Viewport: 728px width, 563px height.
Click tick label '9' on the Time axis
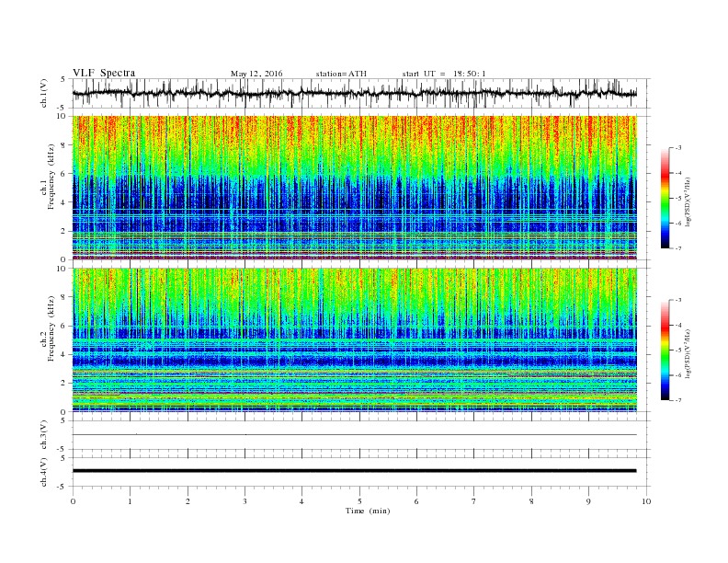[x=588, y=501]
